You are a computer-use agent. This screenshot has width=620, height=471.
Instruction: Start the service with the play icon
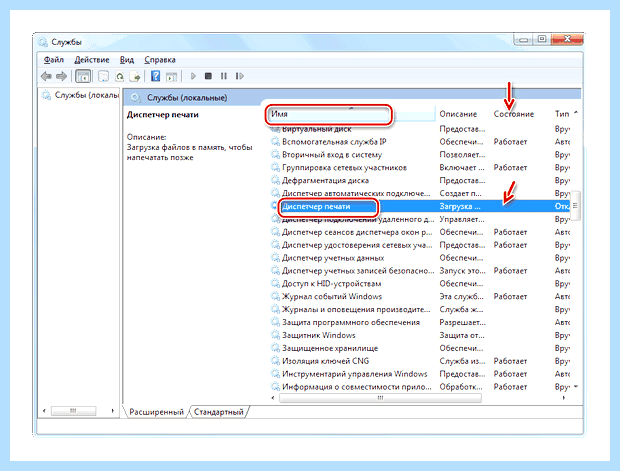tap(193, 76)
